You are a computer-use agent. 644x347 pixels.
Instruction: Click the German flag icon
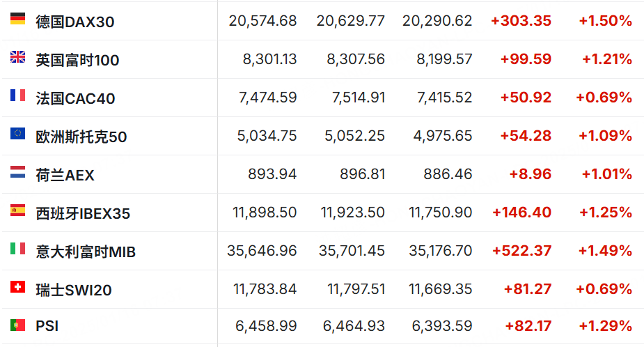[17, 19]
